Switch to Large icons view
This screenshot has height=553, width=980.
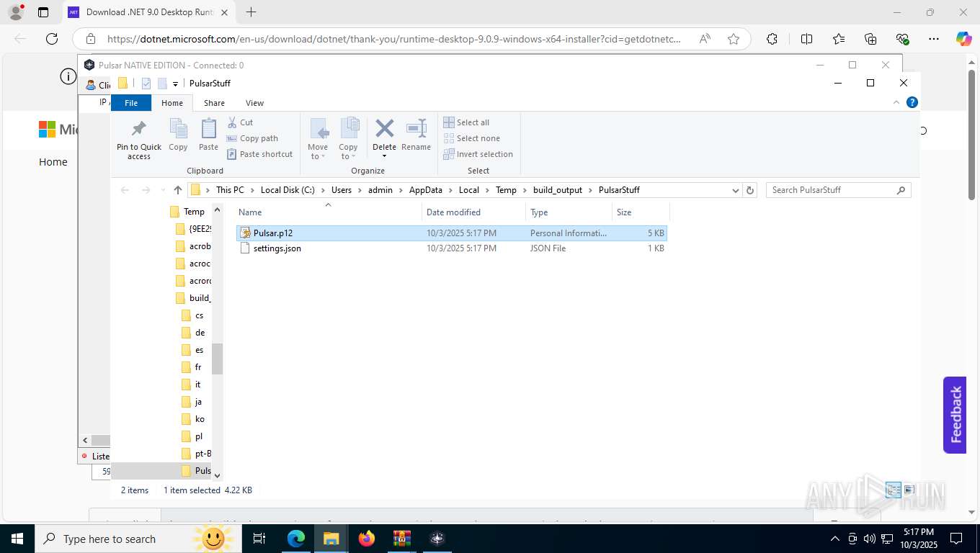[x=909, y=490]
